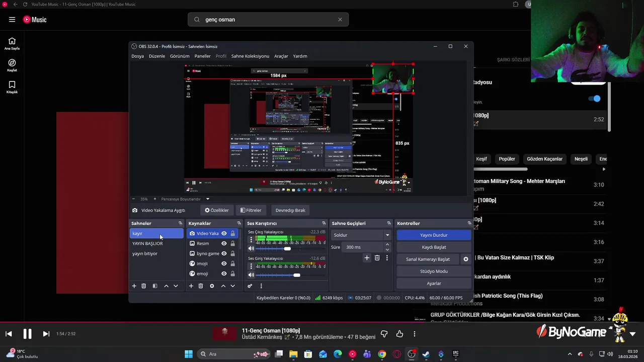
Task: Move scene down in Sahneler toolbar
Action: [x=176, y=286]
